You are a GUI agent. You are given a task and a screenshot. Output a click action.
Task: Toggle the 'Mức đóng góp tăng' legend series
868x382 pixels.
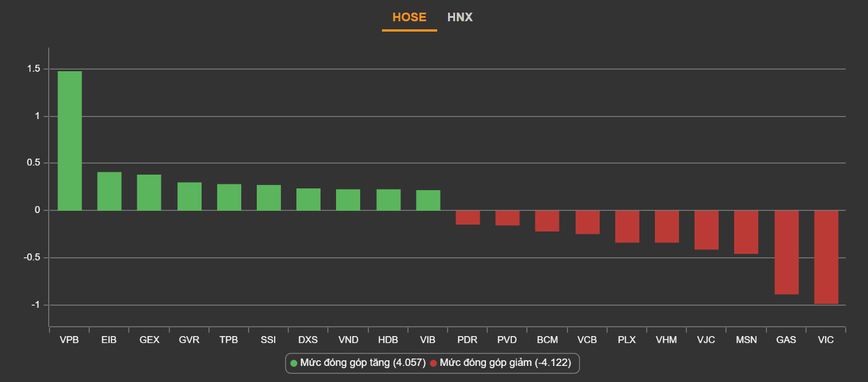point(362,363)
